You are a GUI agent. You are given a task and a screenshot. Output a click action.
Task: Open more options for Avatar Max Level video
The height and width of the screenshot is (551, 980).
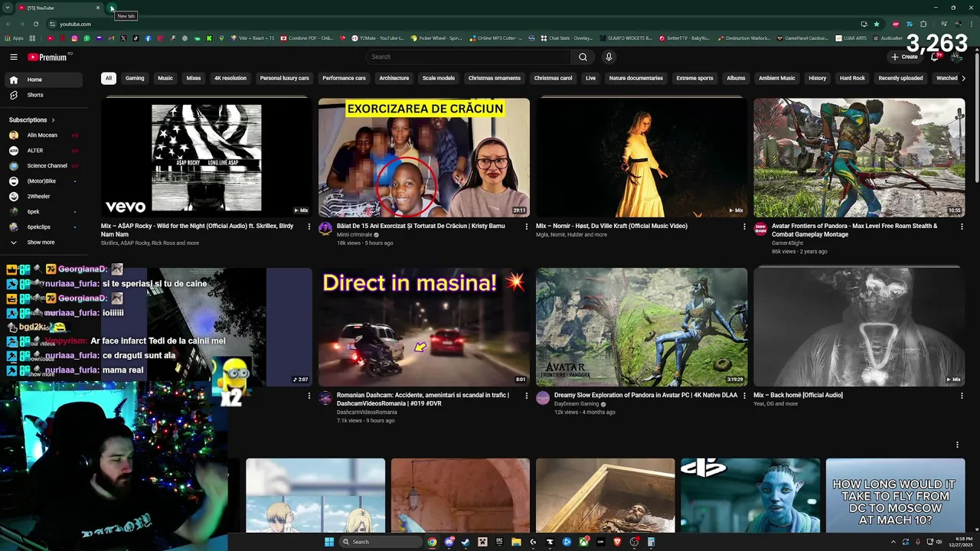coord(962,227)
